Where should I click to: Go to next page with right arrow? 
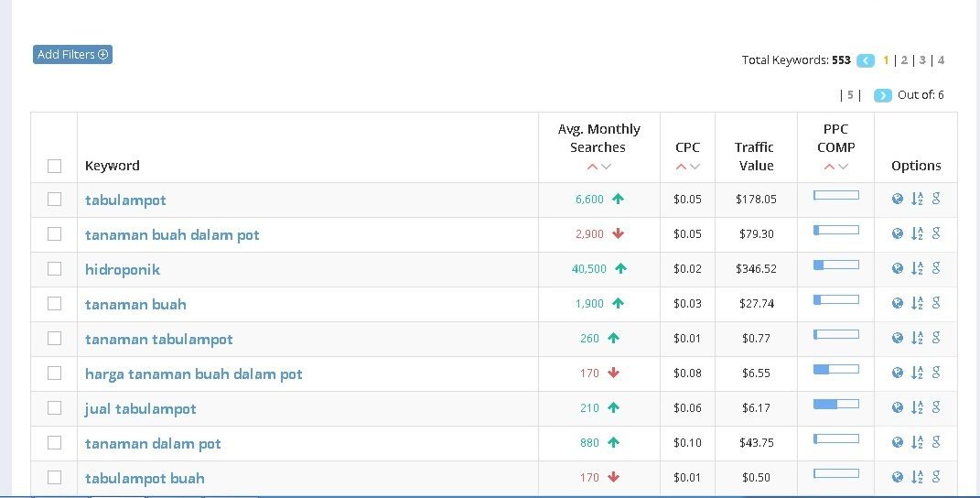882,95
